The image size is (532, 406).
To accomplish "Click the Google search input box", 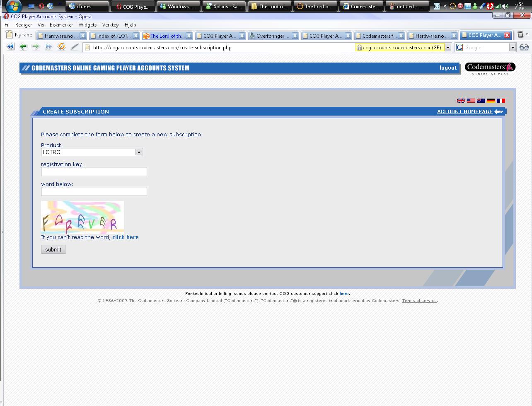I will [x=486, y=48].
